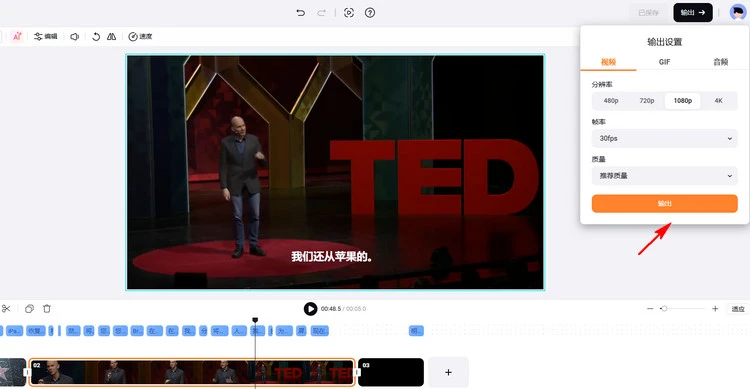Open the 30fps frame rate dropdown
The image size is (750, 389).
[x=664, y=138]
